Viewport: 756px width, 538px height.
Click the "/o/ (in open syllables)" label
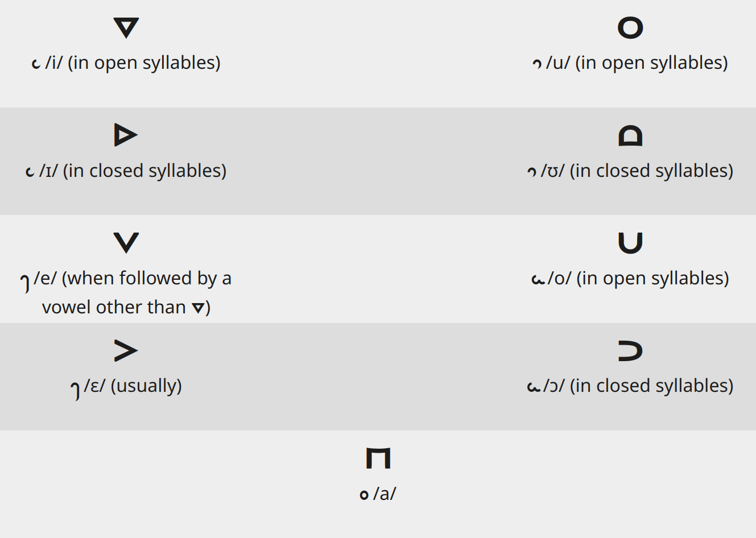click(638, 278)
